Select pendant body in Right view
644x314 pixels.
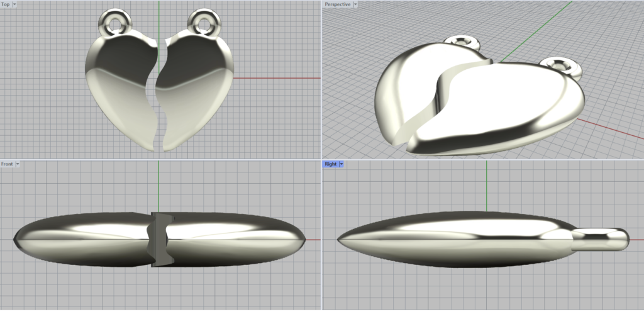(453, 239)
